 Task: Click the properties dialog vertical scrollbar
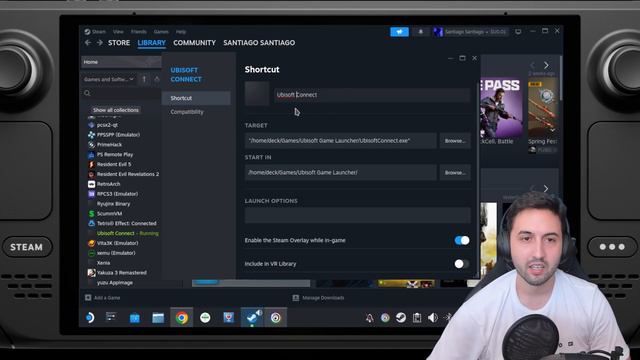click(478, 180)
